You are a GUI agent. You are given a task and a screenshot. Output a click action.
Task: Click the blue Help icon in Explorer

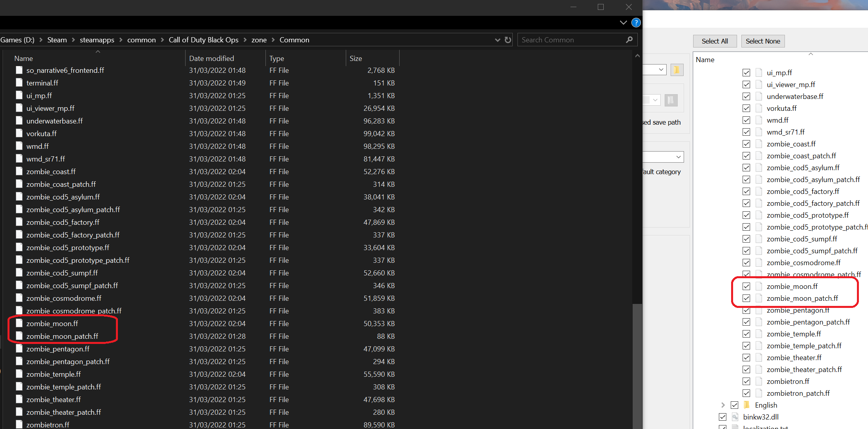coord(636,23)
